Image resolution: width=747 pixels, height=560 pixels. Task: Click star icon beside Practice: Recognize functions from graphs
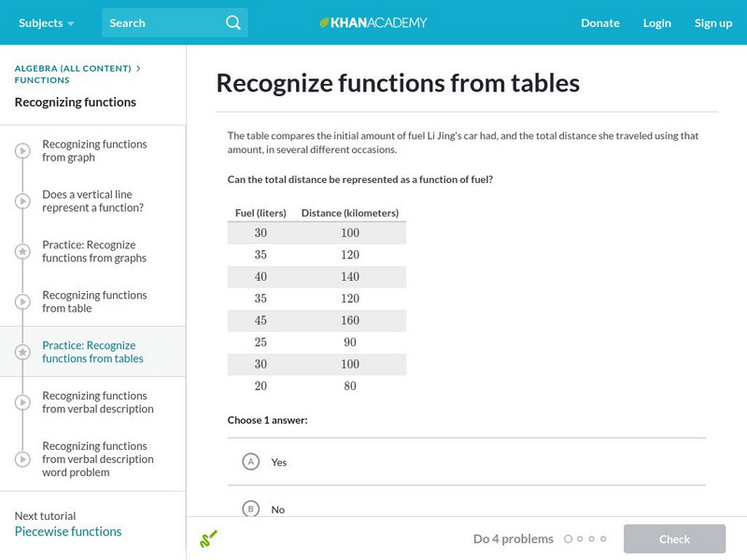[22, 251]
